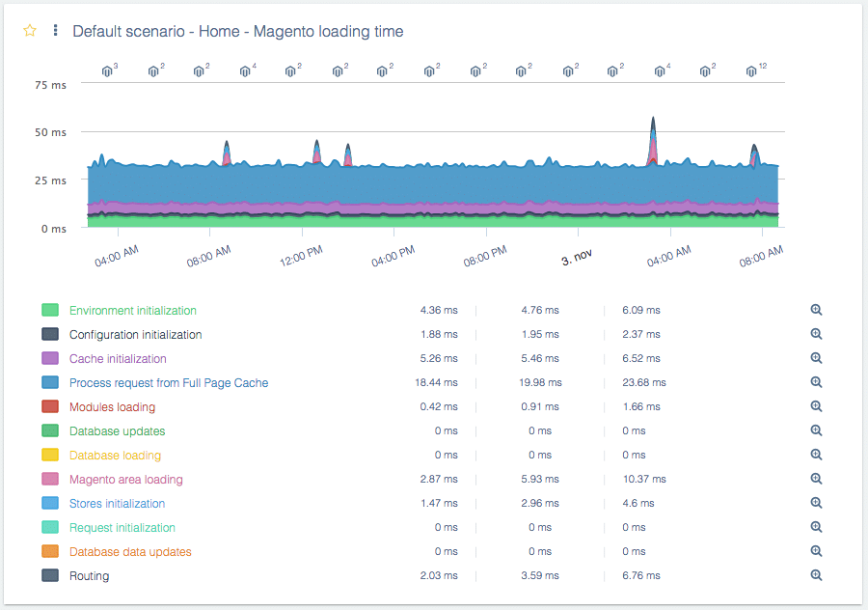This screenshot has width=868, height=610.
Task: Click the 12:00 PM axis label
Action: tap(301, 257)
